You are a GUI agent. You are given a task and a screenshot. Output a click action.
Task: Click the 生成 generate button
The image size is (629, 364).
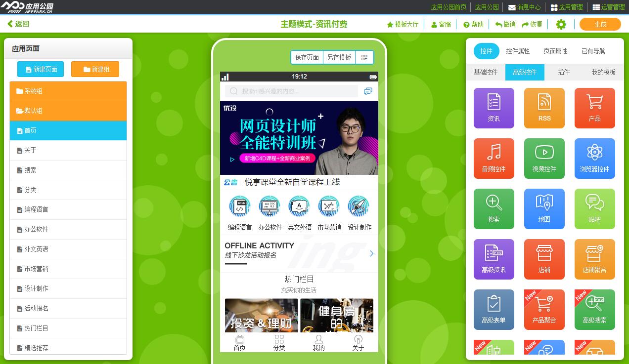600,24
